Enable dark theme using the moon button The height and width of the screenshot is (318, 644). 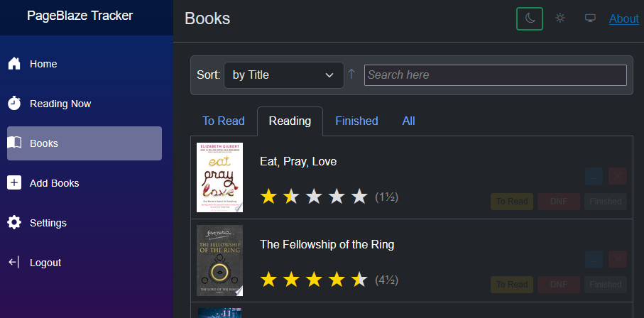(530, 18)
